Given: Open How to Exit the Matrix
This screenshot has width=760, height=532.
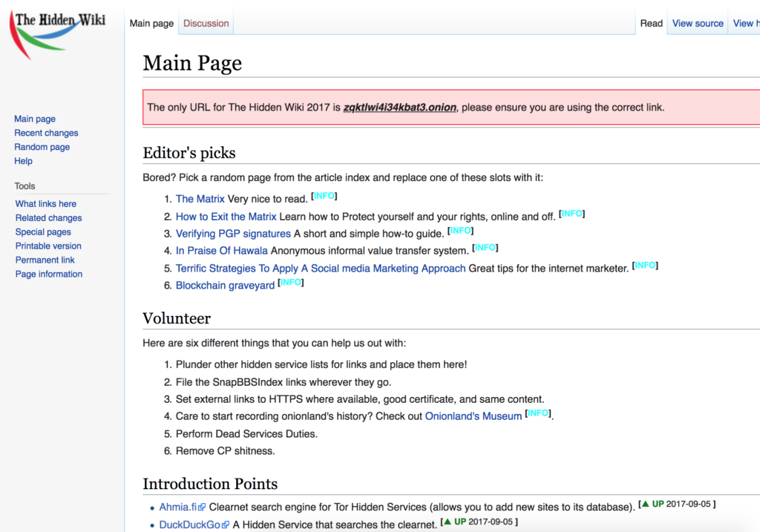Looking at the screenshot, I should click(x=226, y=217).
